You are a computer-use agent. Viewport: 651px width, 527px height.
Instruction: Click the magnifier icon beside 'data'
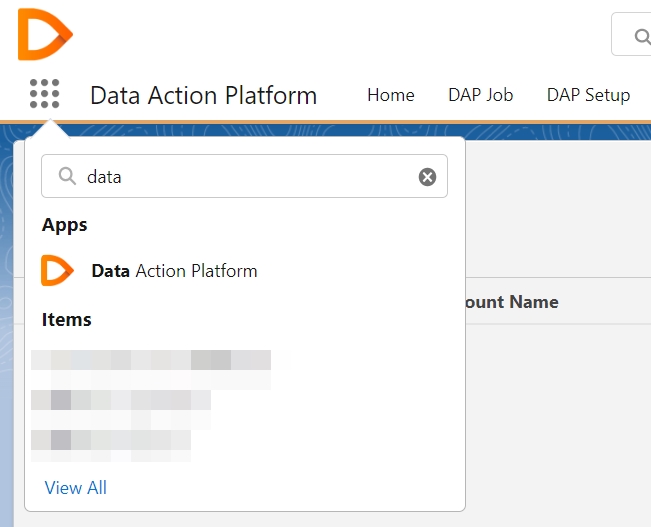[x=67, y=176]
